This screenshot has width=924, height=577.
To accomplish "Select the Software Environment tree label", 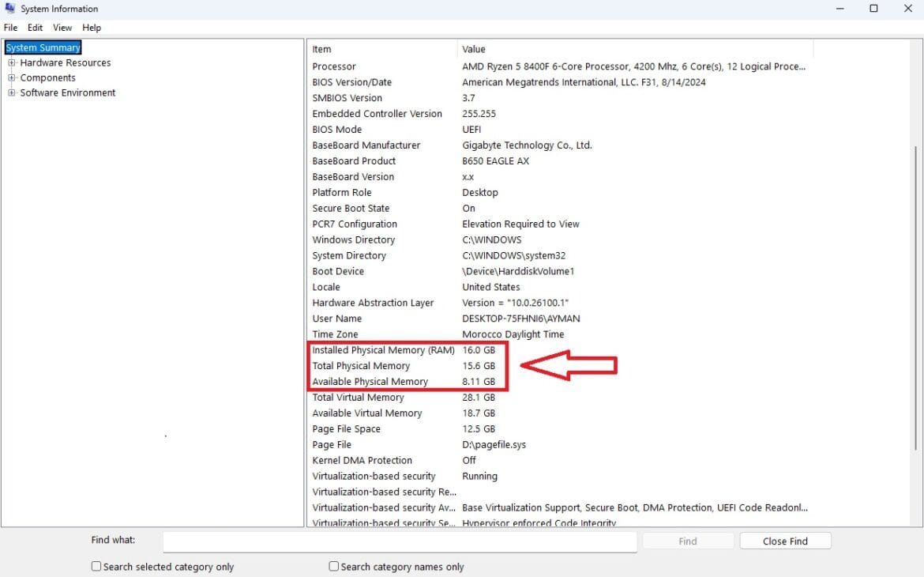I will click(68, 92).
